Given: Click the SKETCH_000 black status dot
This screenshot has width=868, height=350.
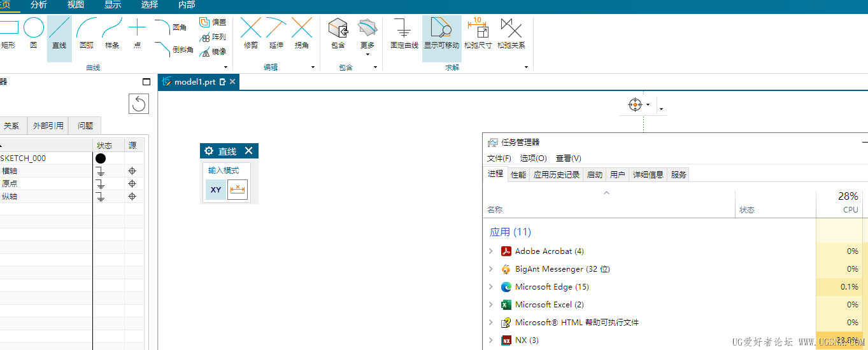Looking at the screenshot, I should 101,158.
